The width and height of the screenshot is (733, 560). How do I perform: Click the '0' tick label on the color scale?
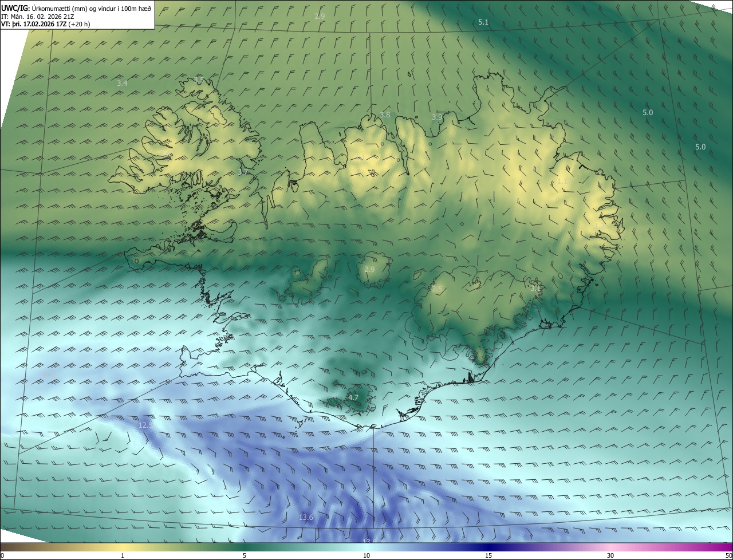pos(2,555)
